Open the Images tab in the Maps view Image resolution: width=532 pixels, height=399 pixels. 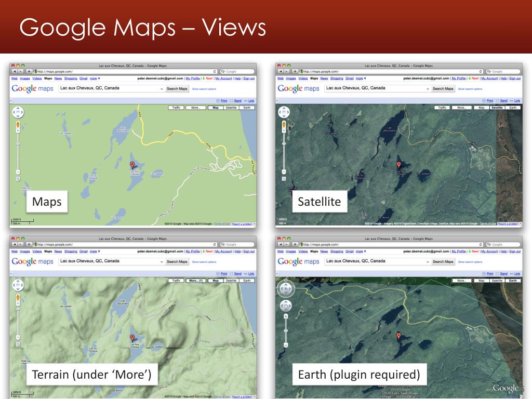25,79
